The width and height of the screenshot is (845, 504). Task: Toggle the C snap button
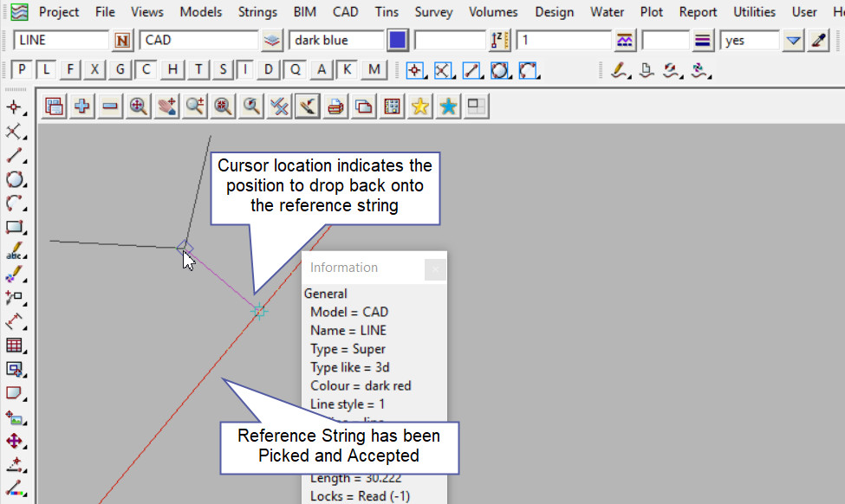pyautogui.click(x=147, y=69)
